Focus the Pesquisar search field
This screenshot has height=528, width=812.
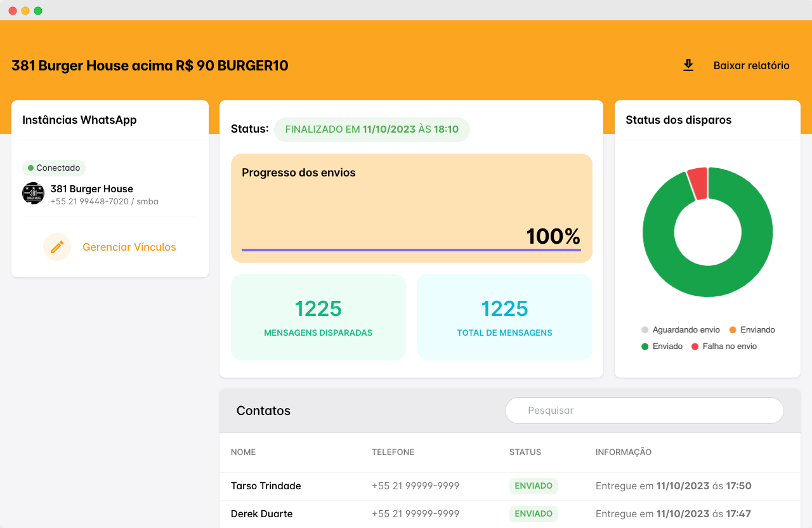point(644,411)
